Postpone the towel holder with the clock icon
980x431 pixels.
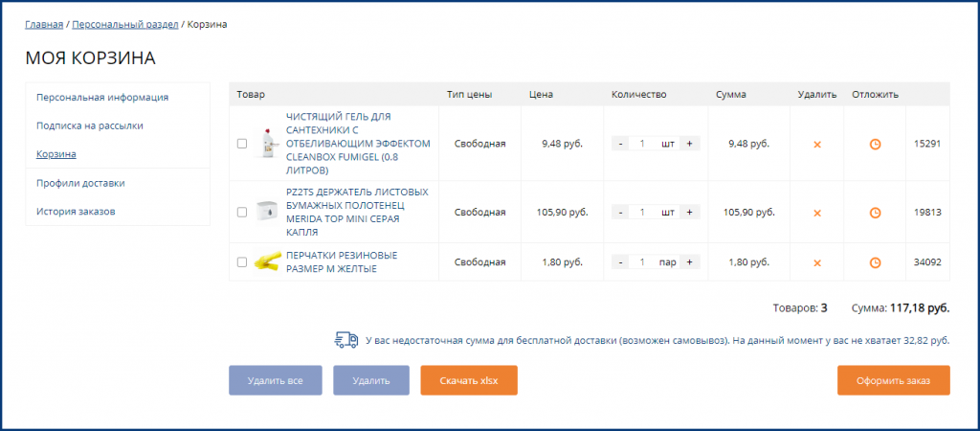pos(875,213)
